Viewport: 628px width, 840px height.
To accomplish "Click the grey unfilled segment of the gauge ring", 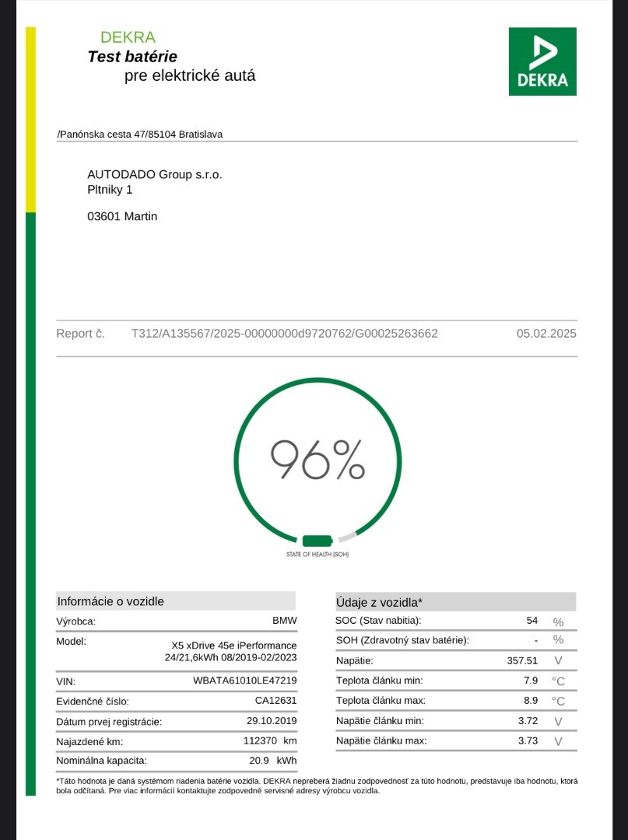I will 348,536.
